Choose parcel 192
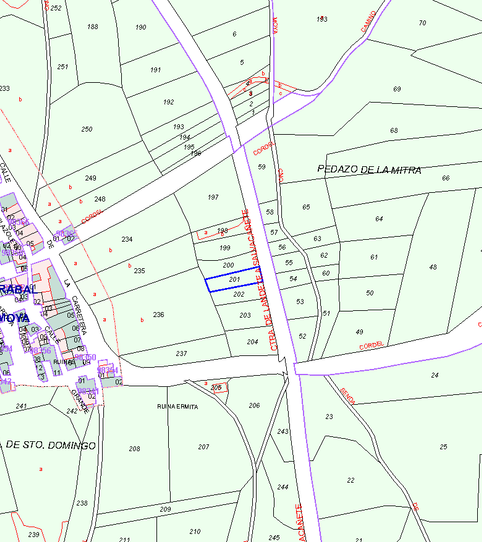The image size is (482, 542). tap(168, 102)
